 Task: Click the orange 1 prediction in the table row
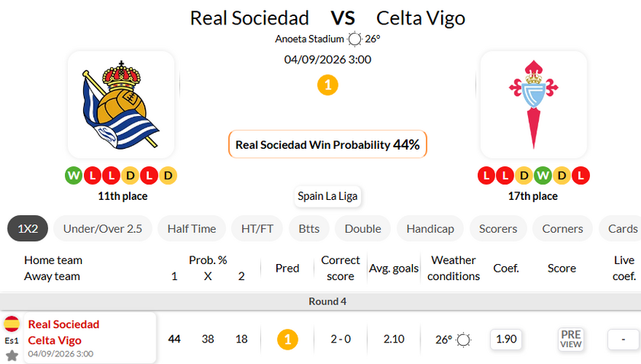coord(288,340)
